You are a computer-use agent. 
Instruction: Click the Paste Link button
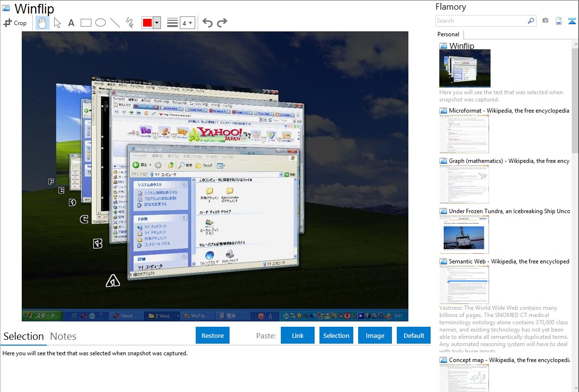click(298, 335)
